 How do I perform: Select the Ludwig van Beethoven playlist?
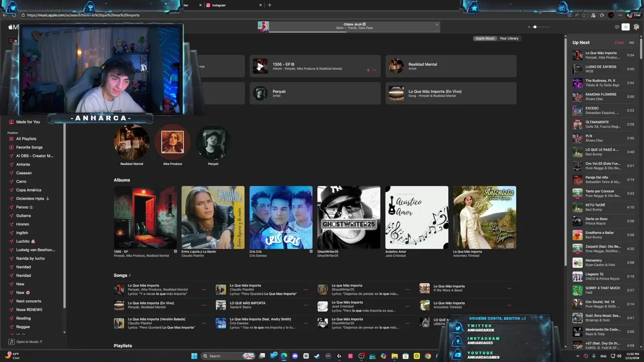point(35,250)
